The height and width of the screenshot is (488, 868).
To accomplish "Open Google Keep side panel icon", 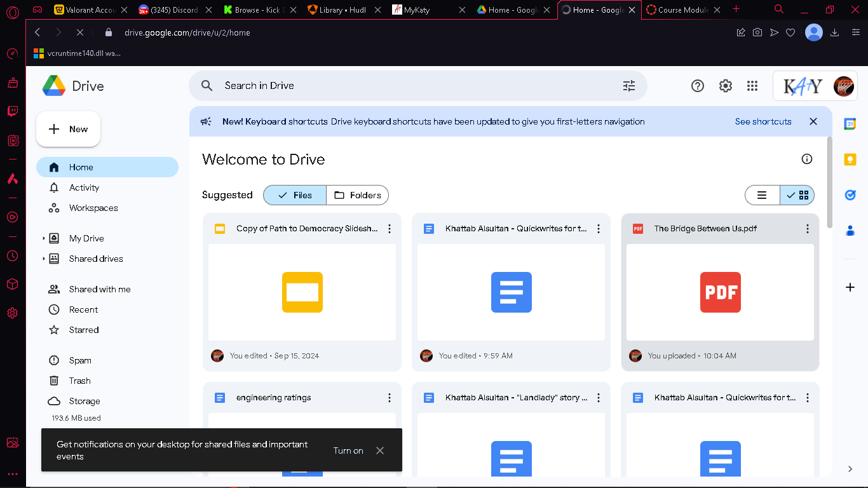I will (x=850, y=159).
